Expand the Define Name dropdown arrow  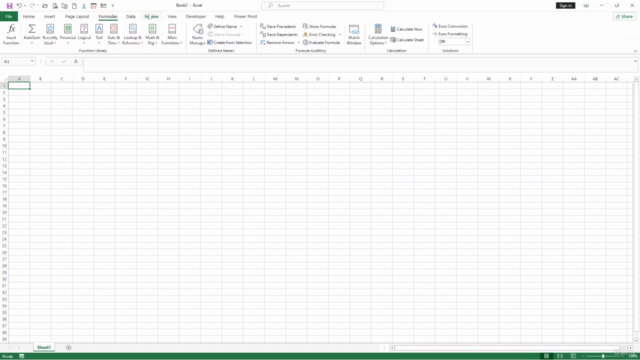241,27
